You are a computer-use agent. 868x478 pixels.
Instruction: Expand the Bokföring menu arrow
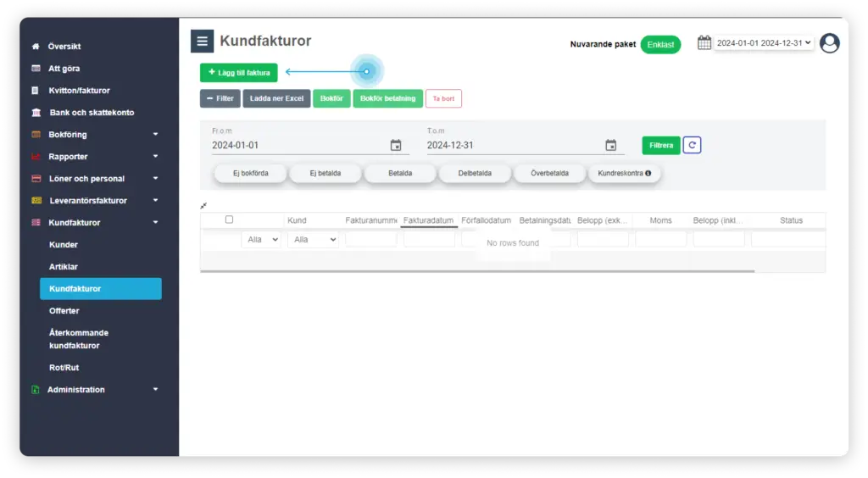click(156, 135)
